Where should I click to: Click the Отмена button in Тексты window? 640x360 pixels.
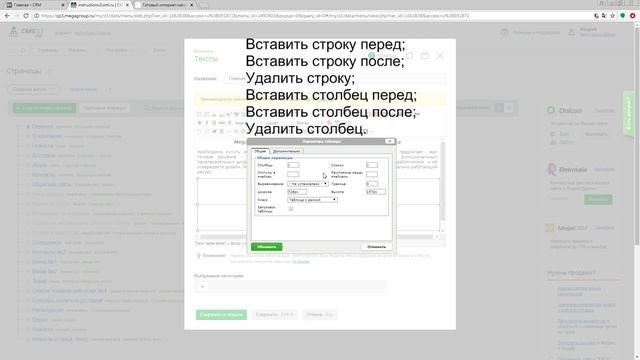(x=320, y=315)
